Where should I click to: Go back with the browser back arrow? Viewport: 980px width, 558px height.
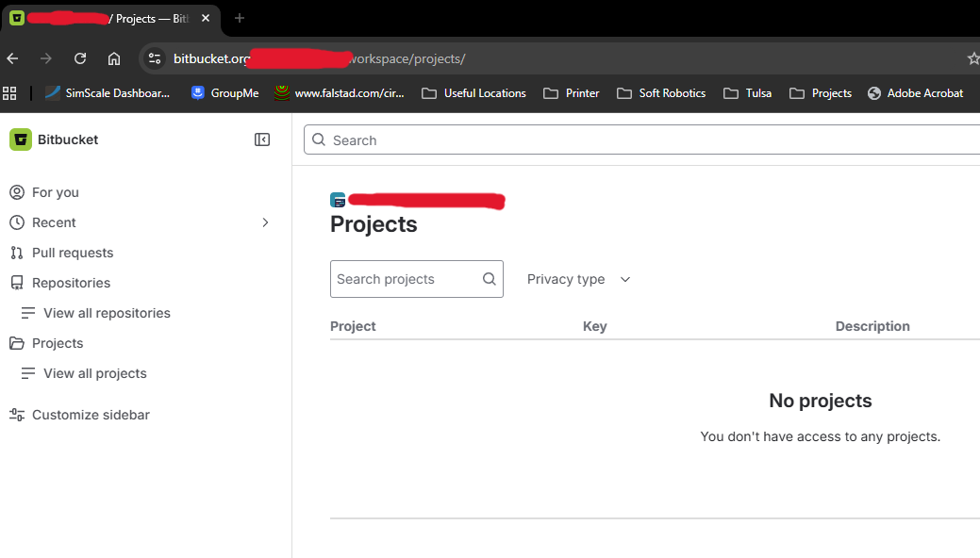pyautogui.click(x=12, y=58)
